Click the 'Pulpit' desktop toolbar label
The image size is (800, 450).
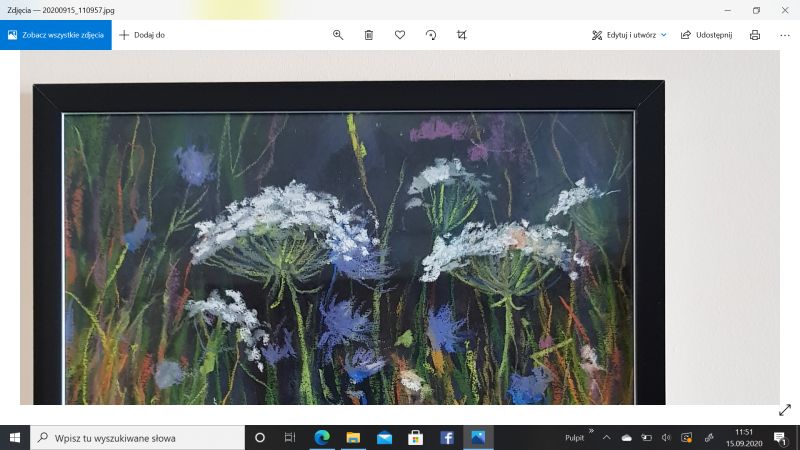pos(574,438)
